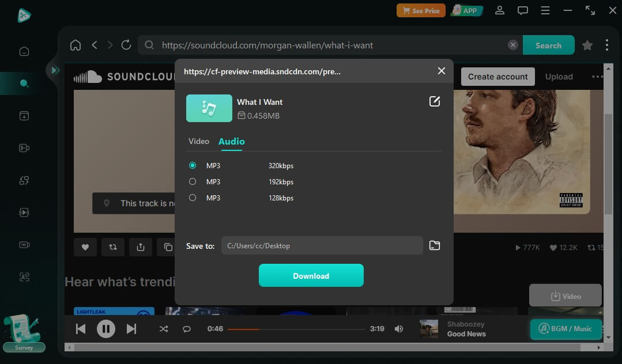This screenshot has height=364, width=622.
Task: Click the music note thumbnail
Action: (209, 108)
